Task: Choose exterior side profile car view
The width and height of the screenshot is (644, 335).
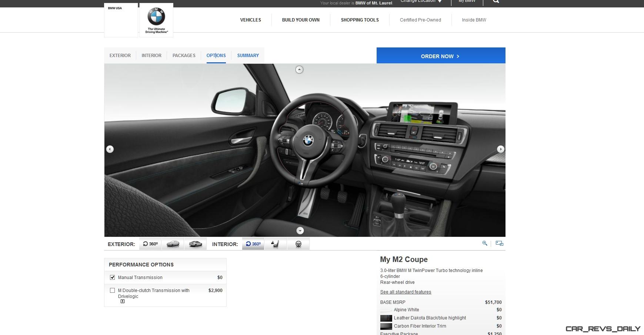Action: tap(173, 244)
